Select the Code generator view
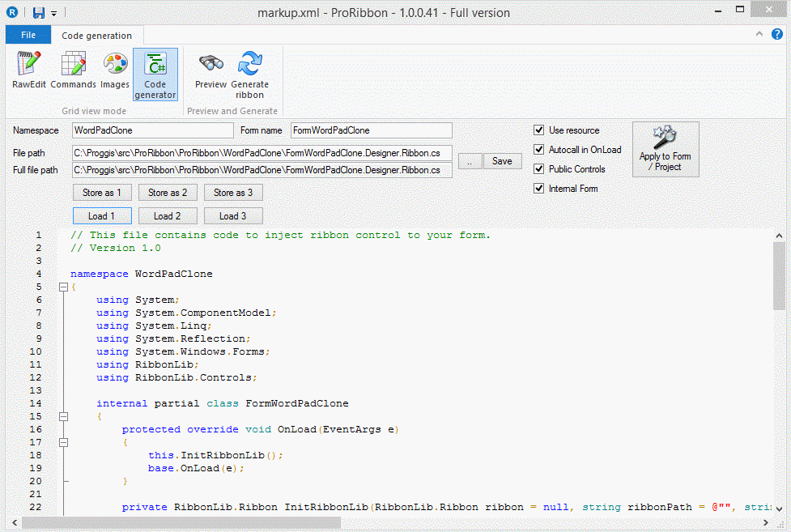Viewport: 791px width, 532px height. coord(155,74)
